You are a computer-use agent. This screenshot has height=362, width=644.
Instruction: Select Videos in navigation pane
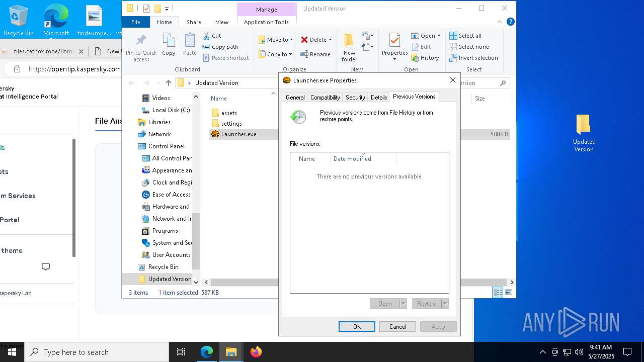click(x=161, y=98)
